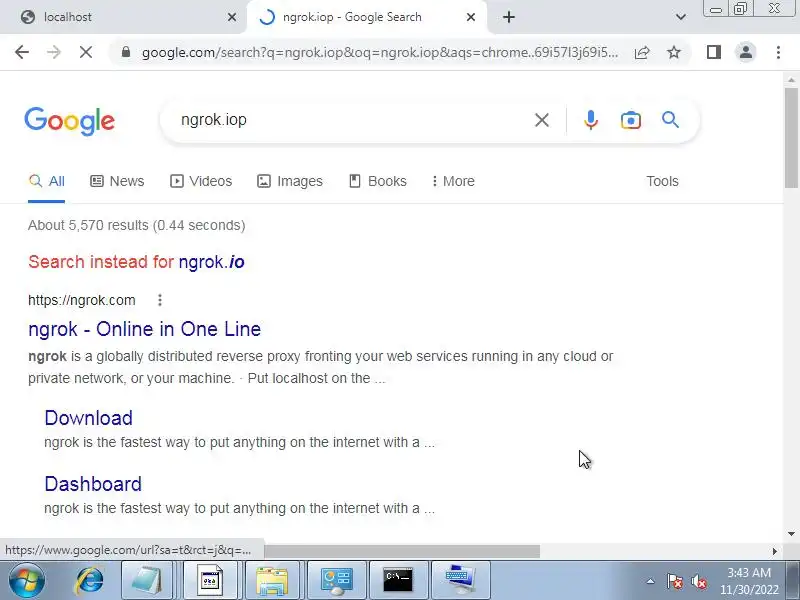The image size is (800, 600).
Task: Focus the ngrok.iop search field
Action: pos(352,120)
